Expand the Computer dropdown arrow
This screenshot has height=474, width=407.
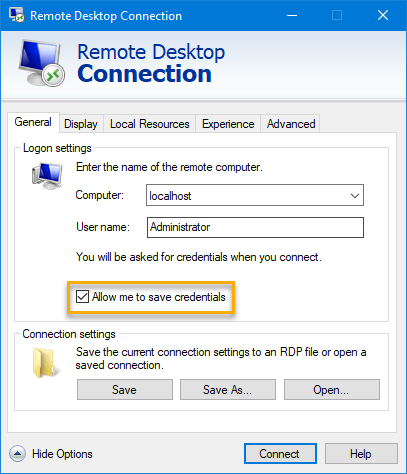click(x=355, y=196)
